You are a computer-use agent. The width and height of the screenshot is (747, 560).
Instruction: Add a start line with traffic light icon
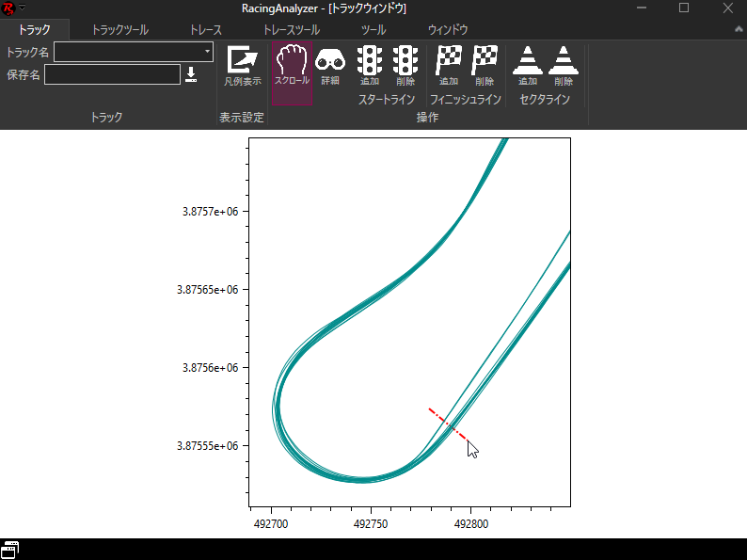tap(370, 66)
